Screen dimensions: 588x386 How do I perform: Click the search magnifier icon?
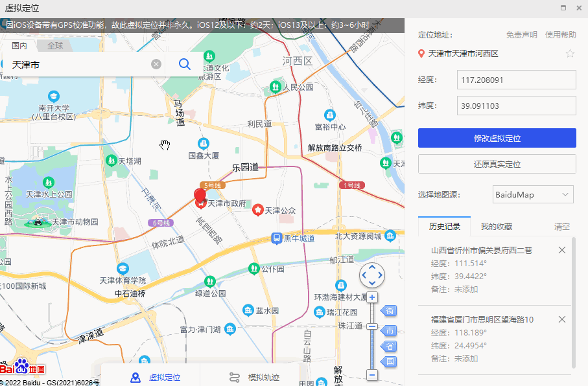(185, 64)
